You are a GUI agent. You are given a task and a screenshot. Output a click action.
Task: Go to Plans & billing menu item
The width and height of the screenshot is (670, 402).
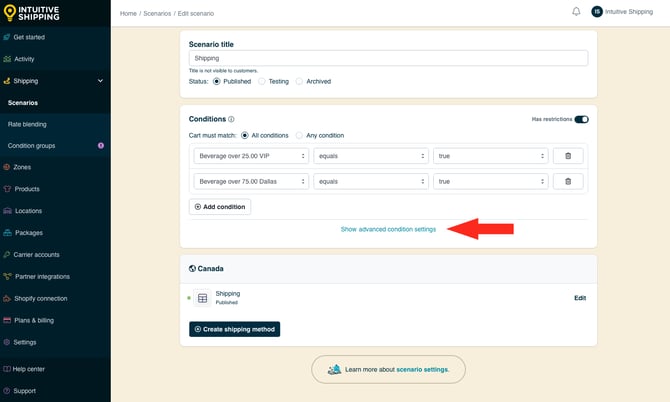tap(34, 320)
